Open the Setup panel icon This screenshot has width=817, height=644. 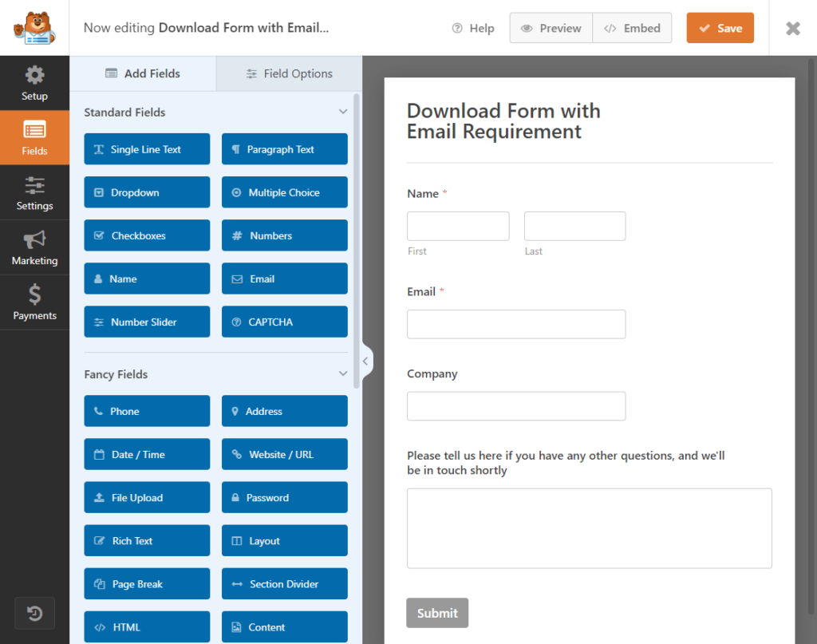(x=34, y=82)
